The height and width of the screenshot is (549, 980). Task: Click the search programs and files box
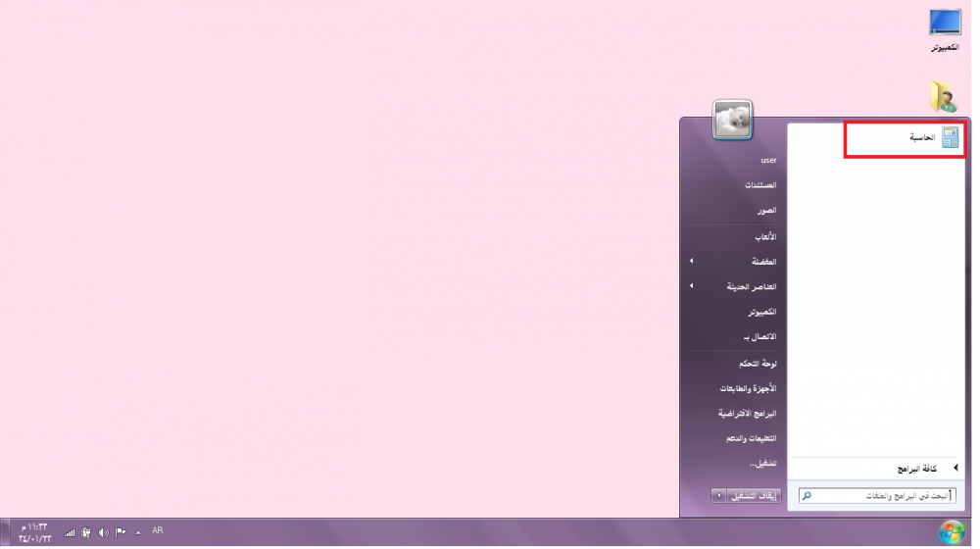point(878,496)
